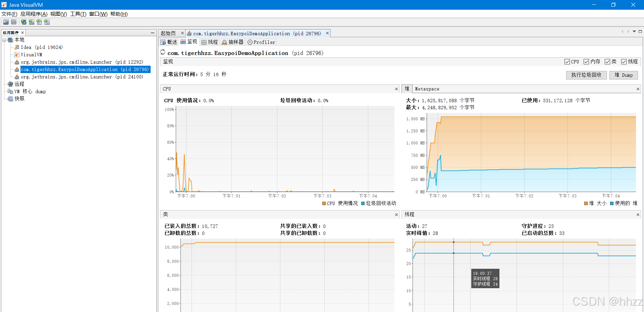Select the Metaspace chart tab
The image size is (644, 312).
[427, 89]
